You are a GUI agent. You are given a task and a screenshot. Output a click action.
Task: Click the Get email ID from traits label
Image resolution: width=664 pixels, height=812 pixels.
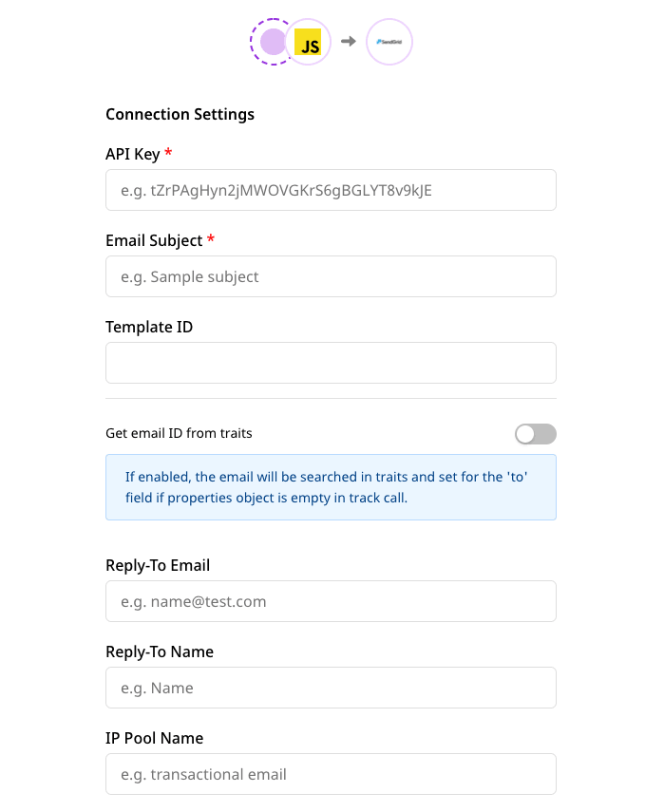[179, 433]
